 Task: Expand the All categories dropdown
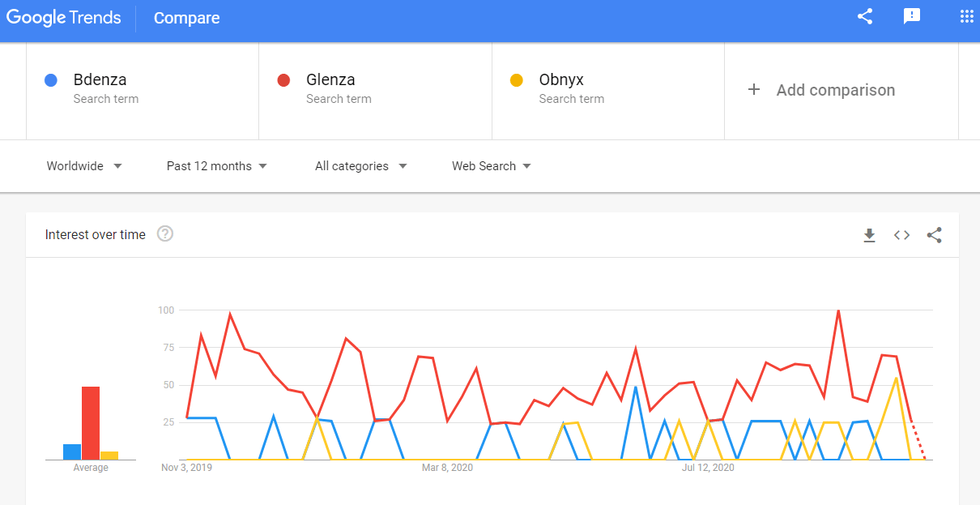tap(361, 166)
